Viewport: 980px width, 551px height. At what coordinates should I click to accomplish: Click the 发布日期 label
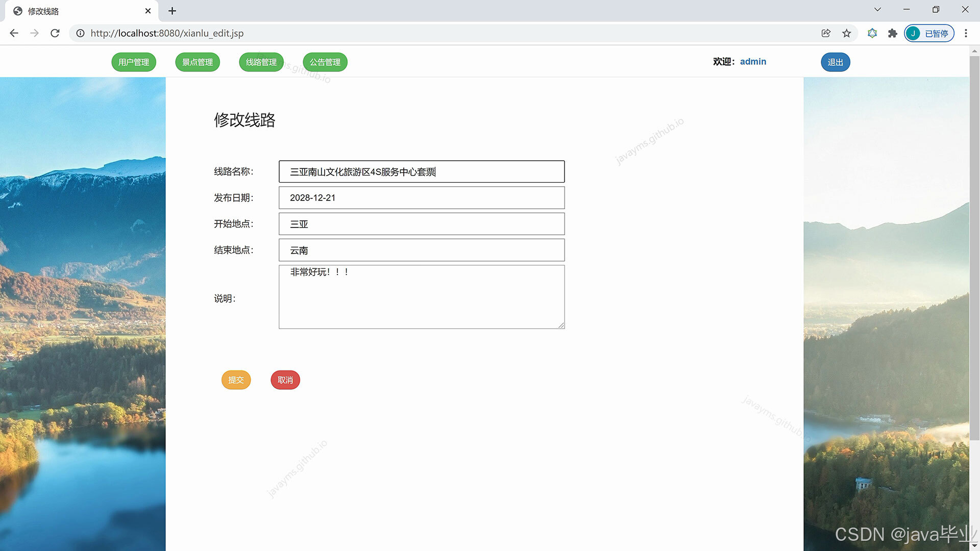[233, 197]
